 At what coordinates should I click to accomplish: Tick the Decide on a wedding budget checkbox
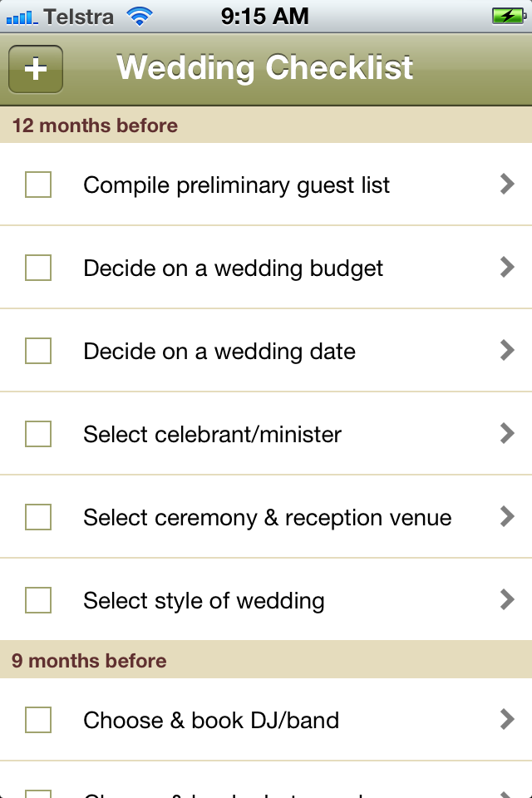pyautogui.click(x=38, y=268)
